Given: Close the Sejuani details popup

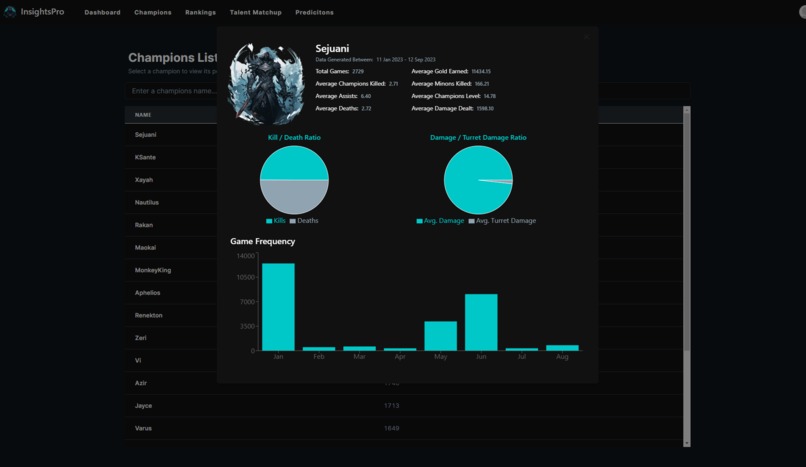Looking at the screenshot, I should [587, 37].
